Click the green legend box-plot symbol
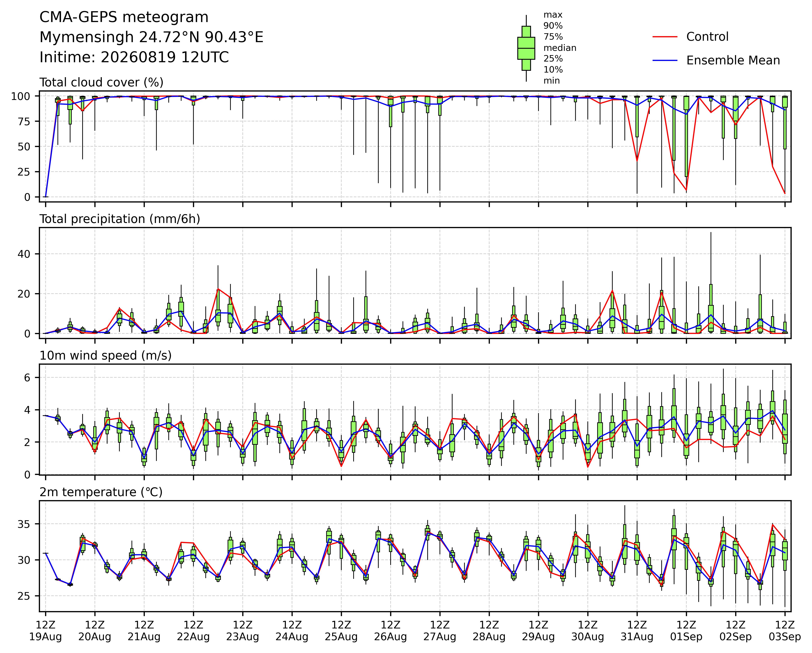 pyautogui.click(x=526, y=48)
